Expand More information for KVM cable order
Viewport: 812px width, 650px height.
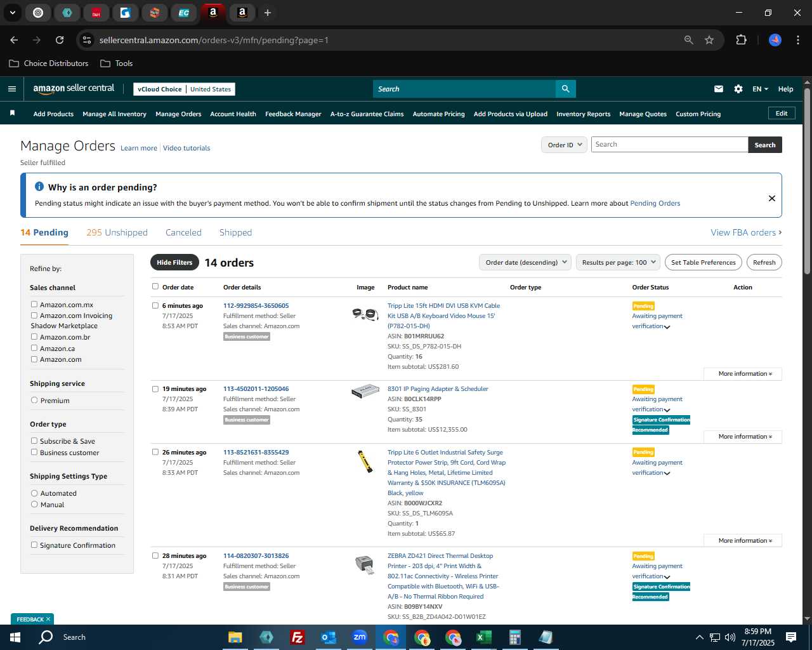coord(743,374)
